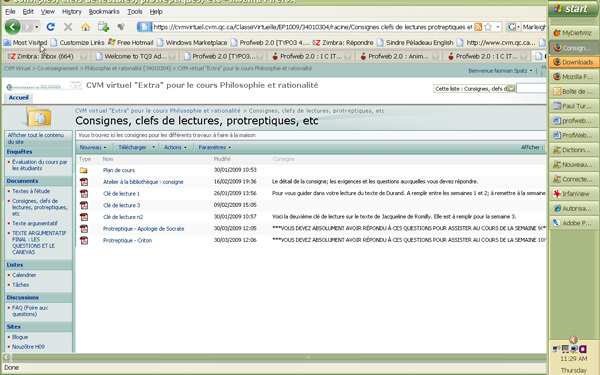Go back with the green back arrow
This screenshot has width=600, height=375.
coord(13,27)
